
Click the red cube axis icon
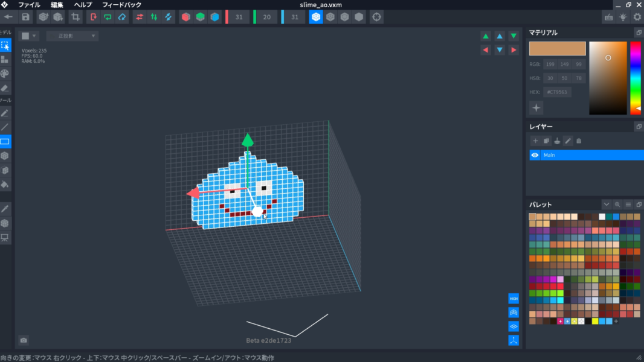click(x=186, y=17)
